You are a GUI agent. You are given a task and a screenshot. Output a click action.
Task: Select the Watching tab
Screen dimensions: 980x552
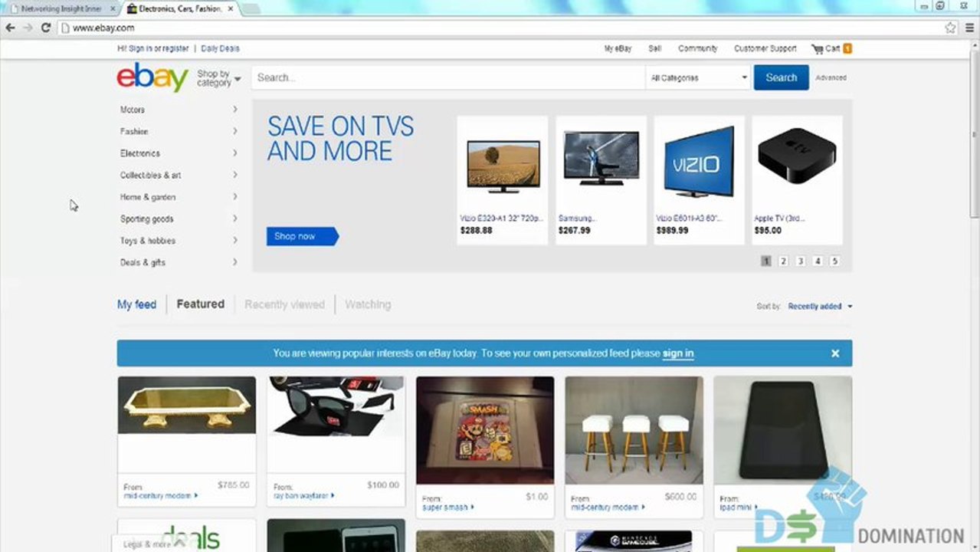[368, 304]
